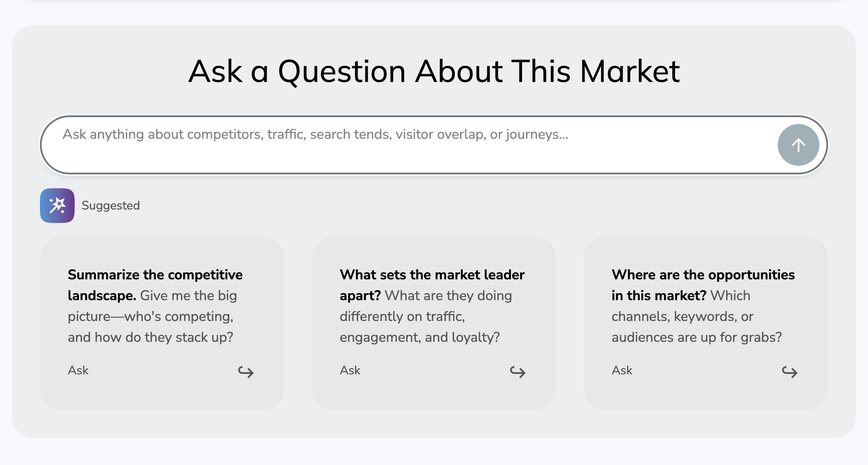
Task: Select bold 'Where are the opportunities' title
Action: (x=703, y=275)
